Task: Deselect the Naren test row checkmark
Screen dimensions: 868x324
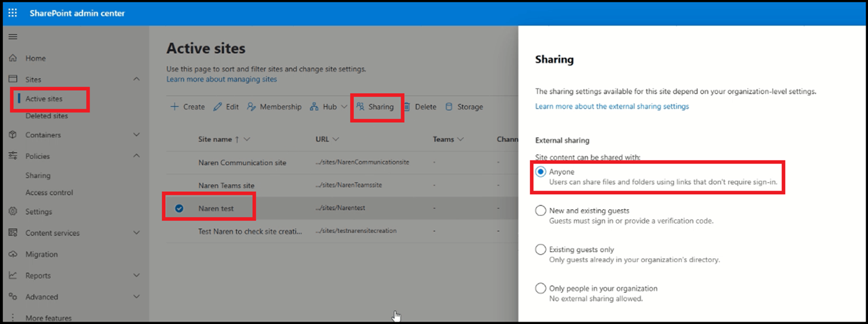Action: coord(179,208)
